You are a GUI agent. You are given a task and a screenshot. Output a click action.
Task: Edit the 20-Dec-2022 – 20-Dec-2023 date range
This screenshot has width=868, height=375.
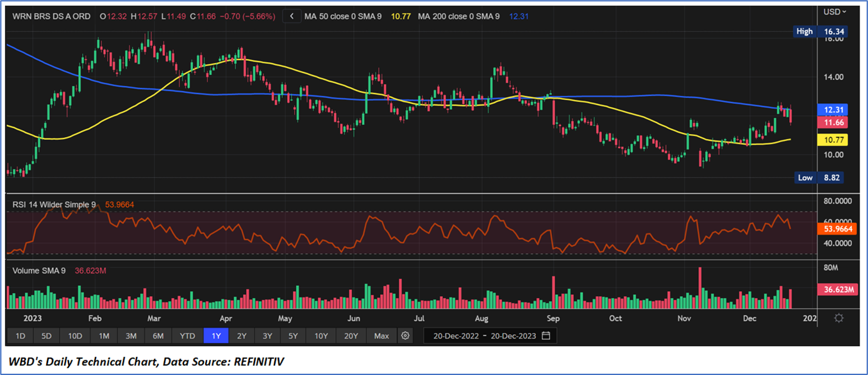pos(491,336)
